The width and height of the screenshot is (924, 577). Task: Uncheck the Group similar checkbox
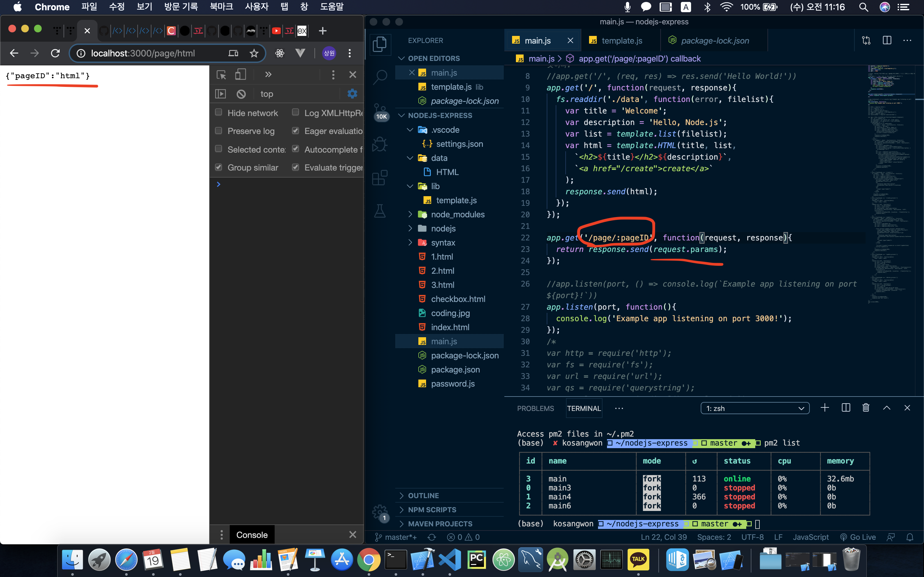point(219,167)
